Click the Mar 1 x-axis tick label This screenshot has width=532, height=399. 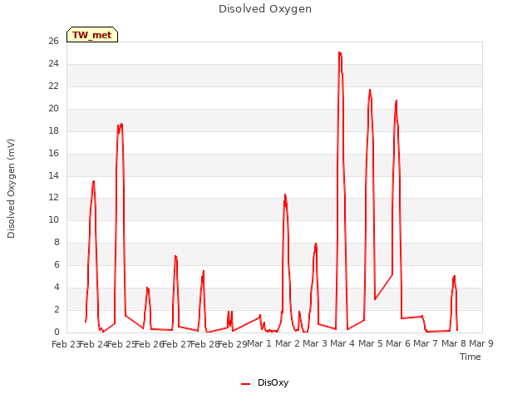click(x=259, y=343)
